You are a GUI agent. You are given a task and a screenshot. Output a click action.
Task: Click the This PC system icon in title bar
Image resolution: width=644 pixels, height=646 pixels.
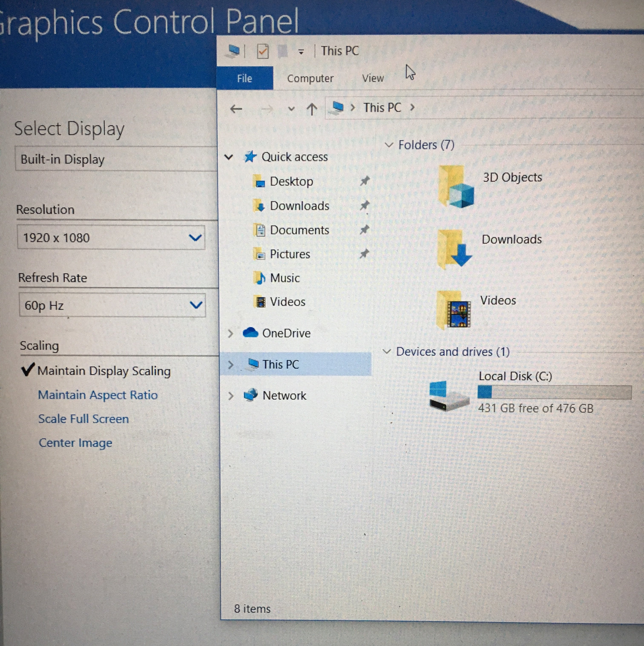coord(233,51)
